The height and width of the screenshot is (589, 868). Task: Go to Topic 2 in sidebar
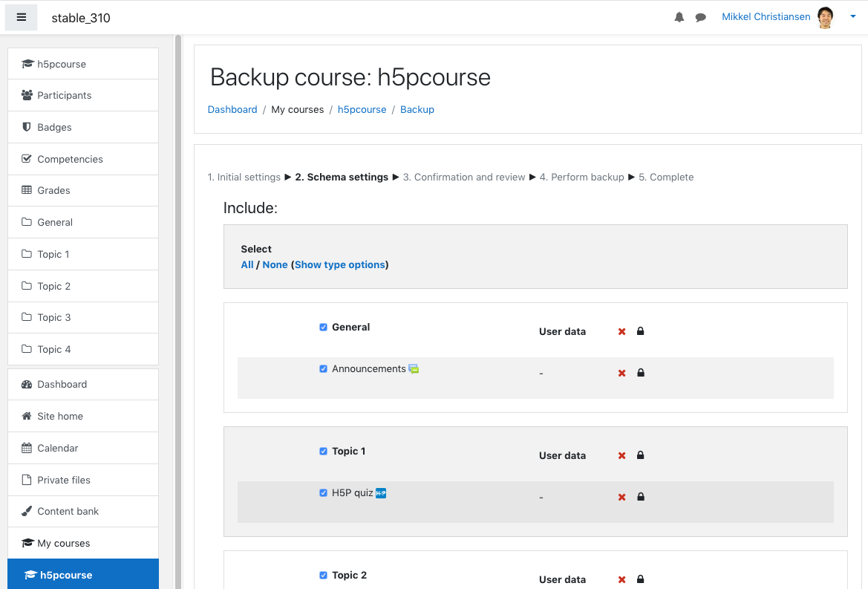point(83,286)
